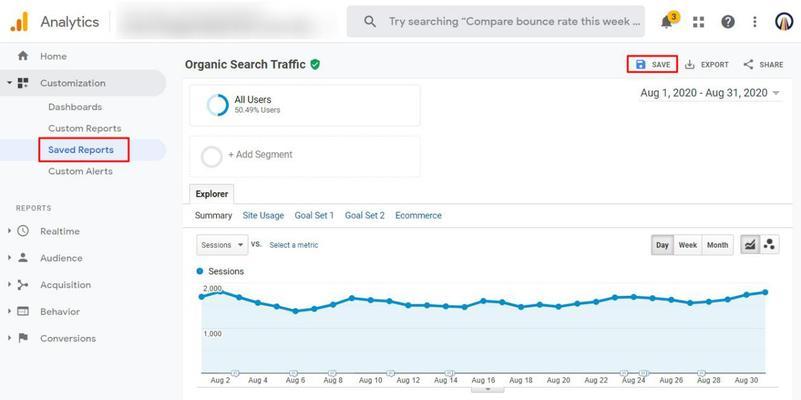Image resolution: width=801 pixels, height=400 pixels.
Task: Open the Explorer tab
Action: [x=211, y=194]
